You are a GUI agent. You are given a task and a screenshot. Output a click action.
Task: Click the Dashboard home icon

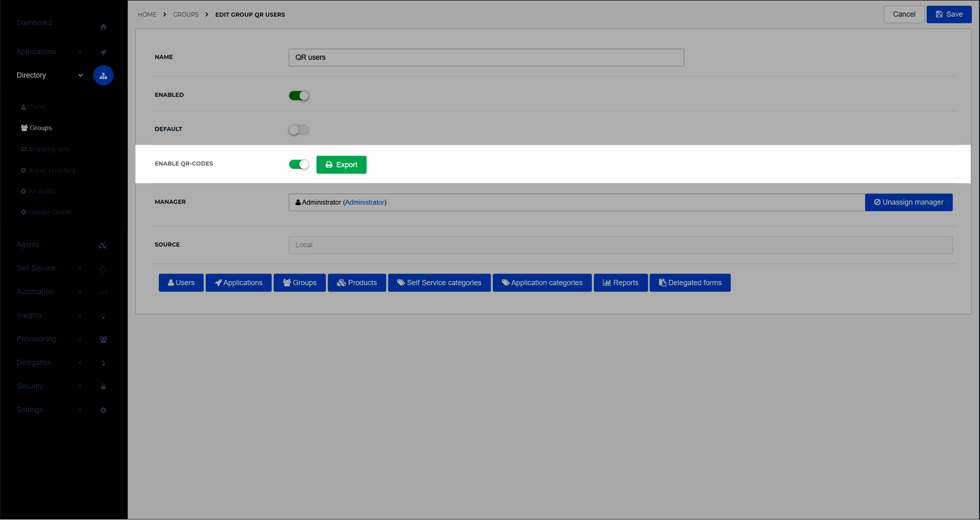(103, 27)
